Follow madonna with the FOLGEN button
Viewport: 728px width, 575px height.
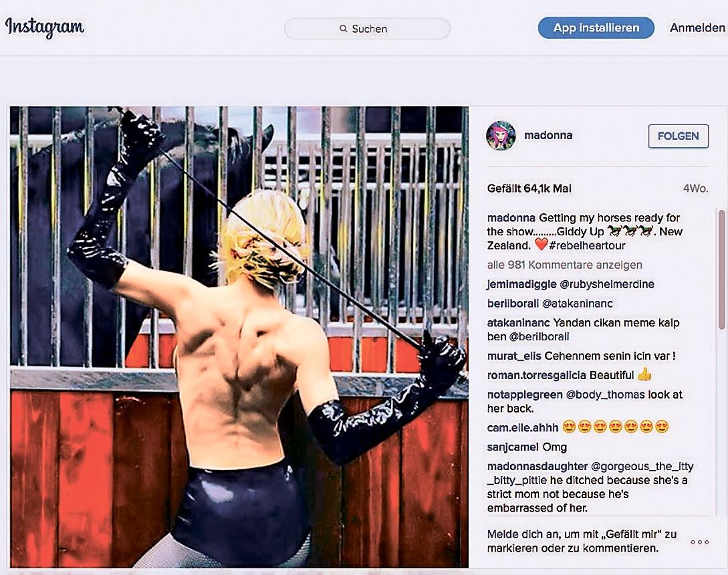tap(679, 136)
